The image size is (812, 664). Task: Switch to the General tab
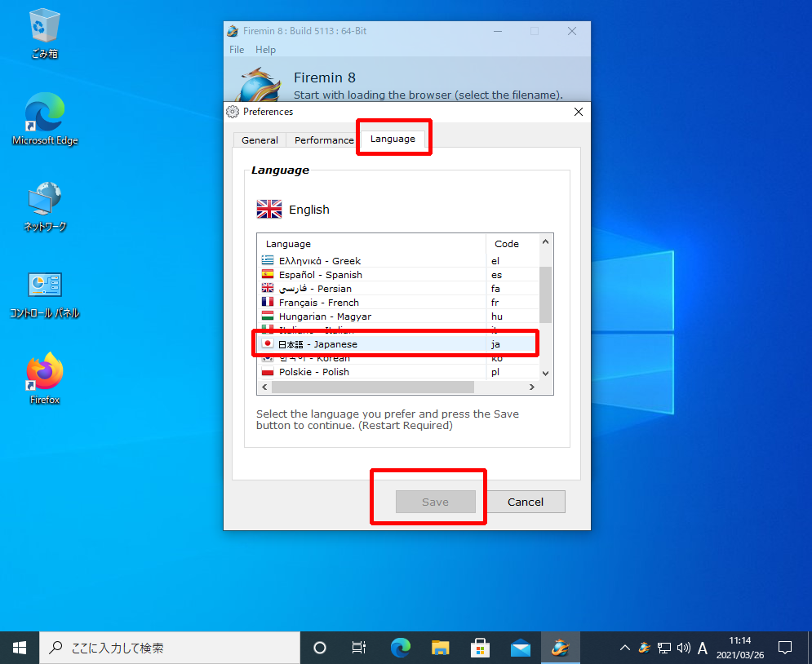(x=260, y=140)
